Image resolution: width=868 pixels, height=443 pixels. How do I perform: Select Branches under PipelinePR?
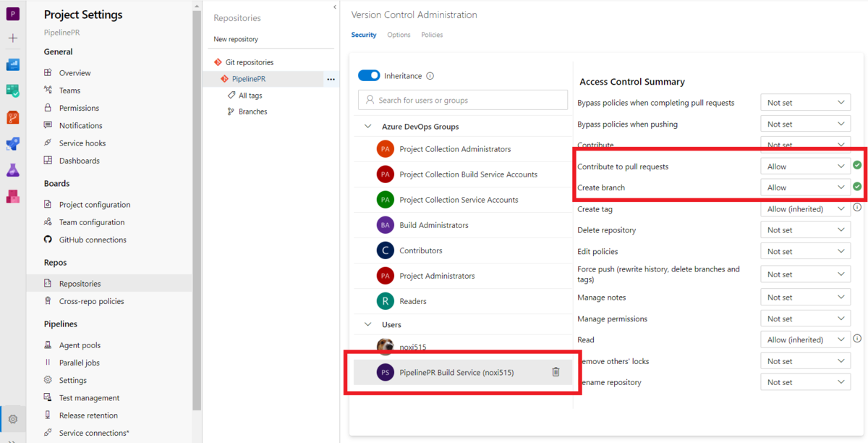click(253, 111)
